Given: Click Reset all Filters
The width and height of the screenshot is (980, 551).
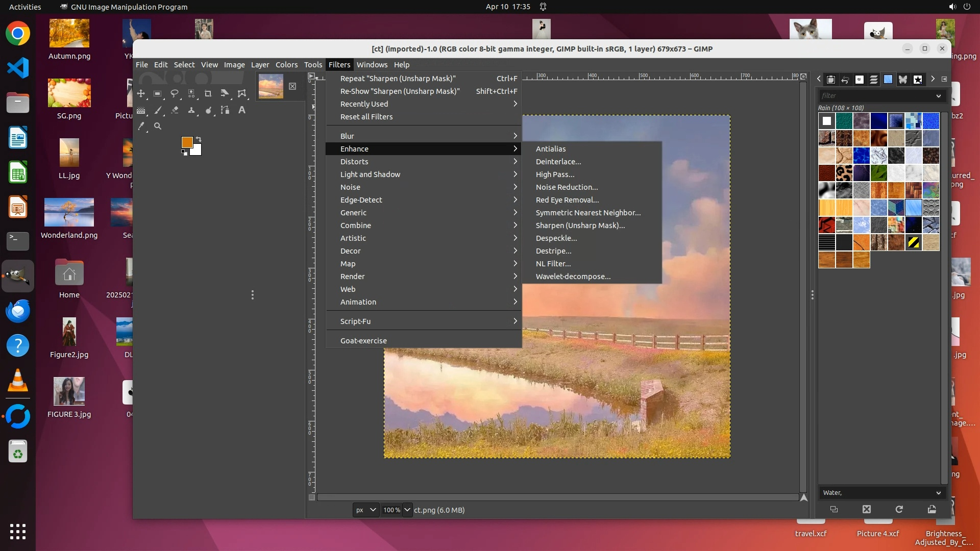Looking at the screenshot, I should 366,117.
